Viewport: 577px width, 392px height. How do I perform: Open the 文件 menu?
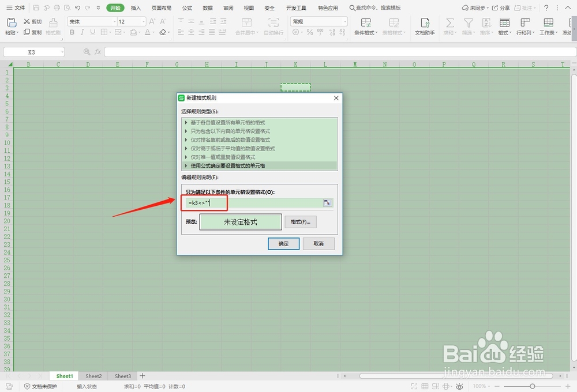pos(16,7)
